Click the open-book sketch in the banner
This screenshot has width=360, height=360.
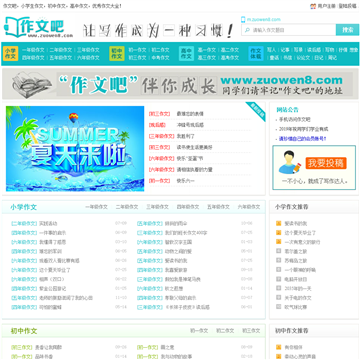point(31,84)
